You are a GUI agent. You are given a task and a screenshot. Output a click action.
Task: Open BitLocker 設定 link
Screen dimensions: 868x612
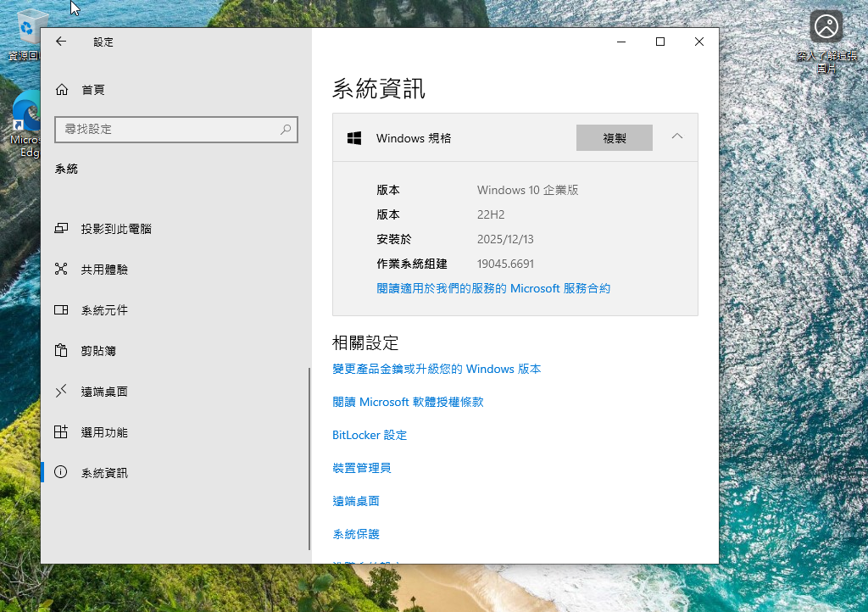coord(370,435)
